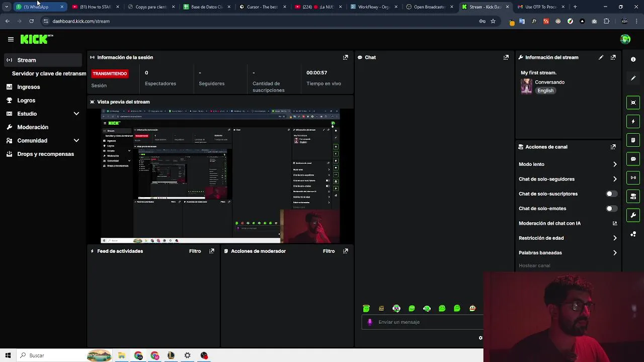Open the new tab plus button

[x=575, y=7]
